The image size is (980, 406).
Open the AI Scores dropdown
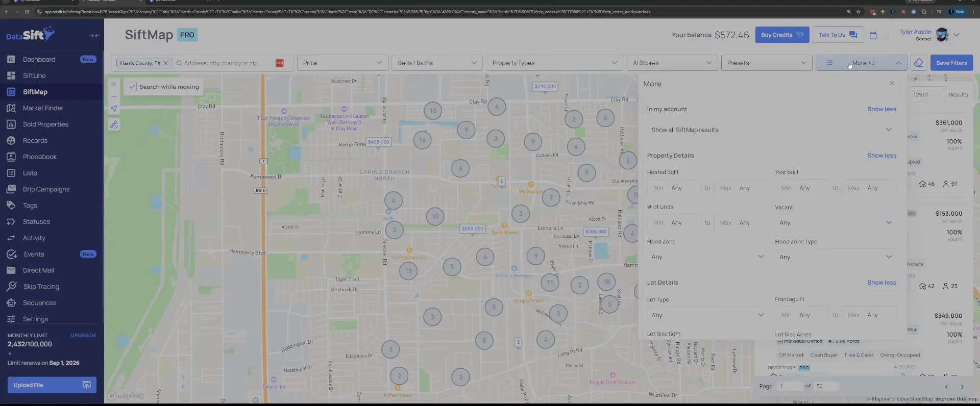672,63
